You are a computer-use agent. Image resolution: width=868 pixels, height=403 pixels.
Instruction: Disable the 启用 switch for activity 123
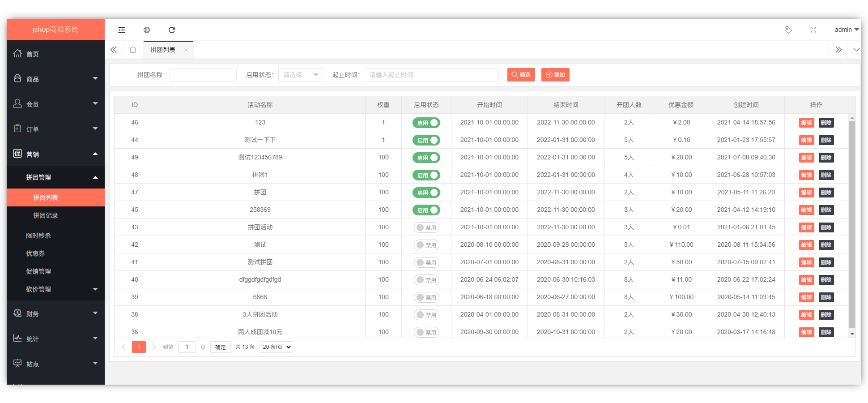tap(426, 123)
